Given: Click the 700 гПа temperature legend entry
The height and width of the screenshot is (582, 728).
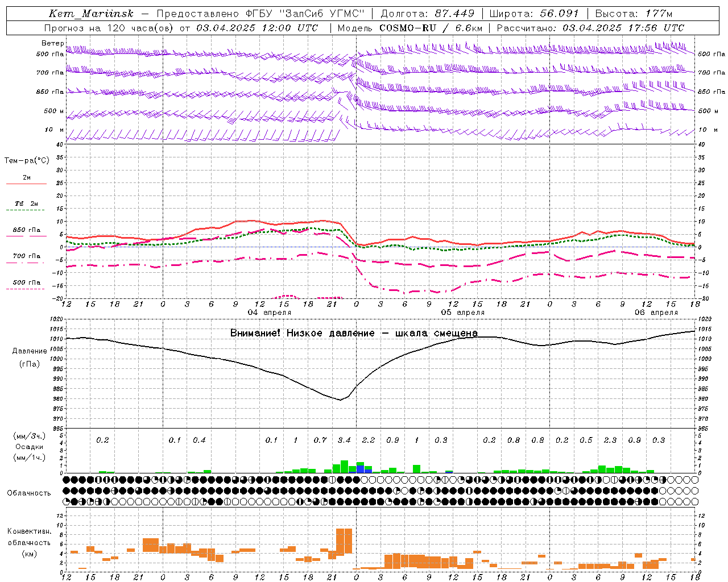Looking at the screenshot, I should [26, 256].
